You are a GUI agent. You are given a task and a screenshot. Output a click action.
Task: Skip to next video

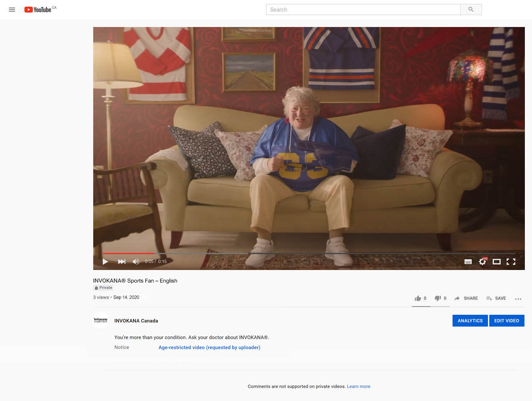click(122, 262)
